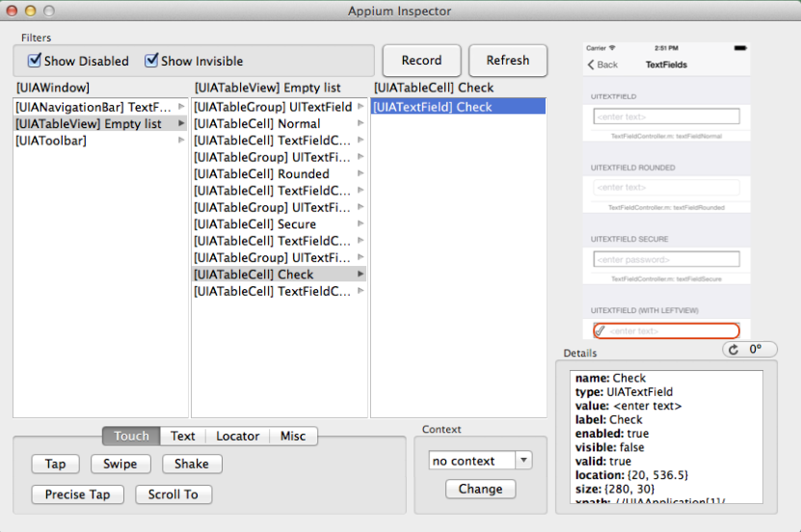Click the Scroll To button

click(174, 494)
